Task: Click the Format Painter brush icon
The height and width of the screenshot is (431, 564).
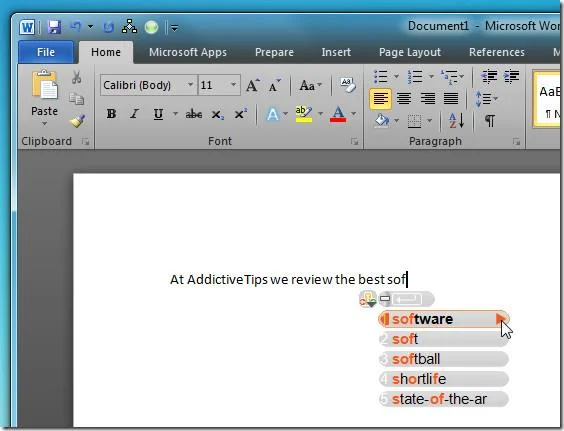Action: pos(77,121)
